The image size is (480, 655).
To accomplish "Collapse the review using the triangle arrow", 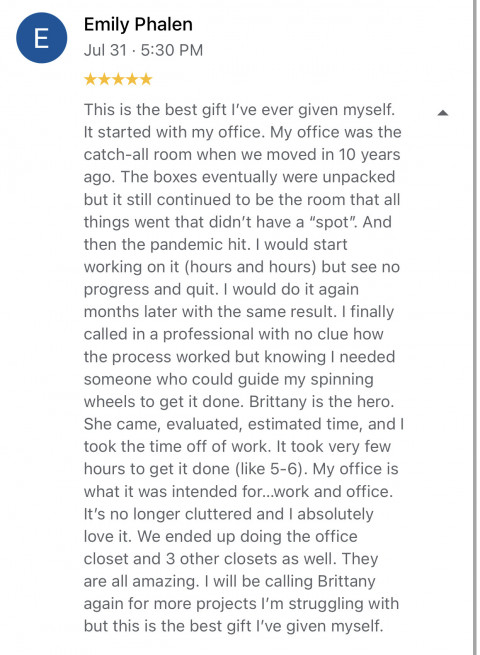I will [443, 113].
